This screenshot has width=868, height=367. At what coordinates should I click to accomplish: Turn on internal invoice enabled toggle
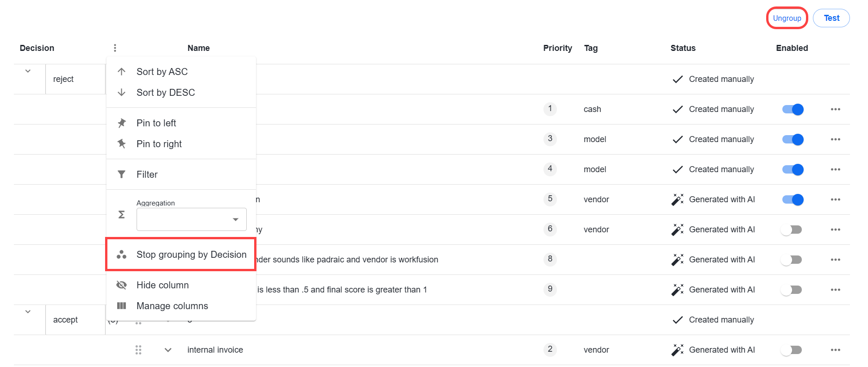[x=792, y=350]
